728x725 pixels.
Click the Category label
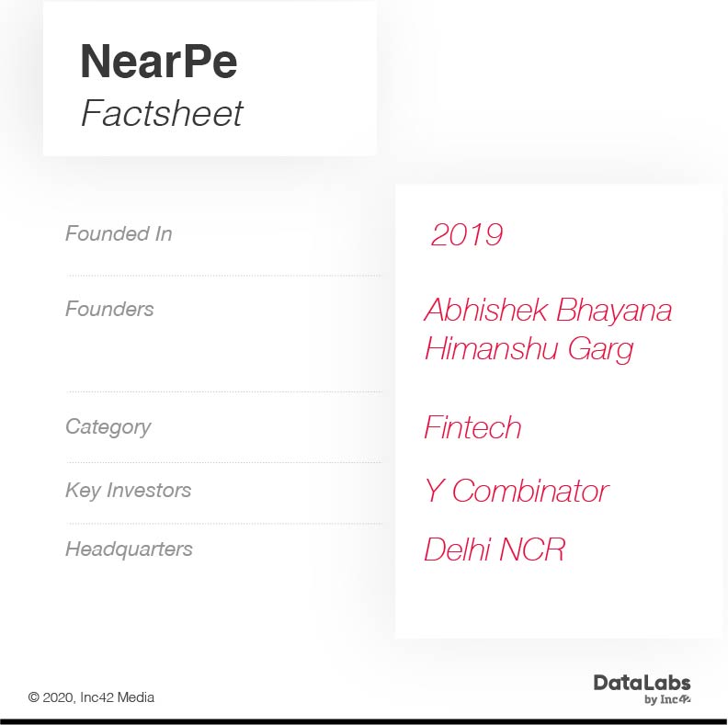(x=108, y=427)
